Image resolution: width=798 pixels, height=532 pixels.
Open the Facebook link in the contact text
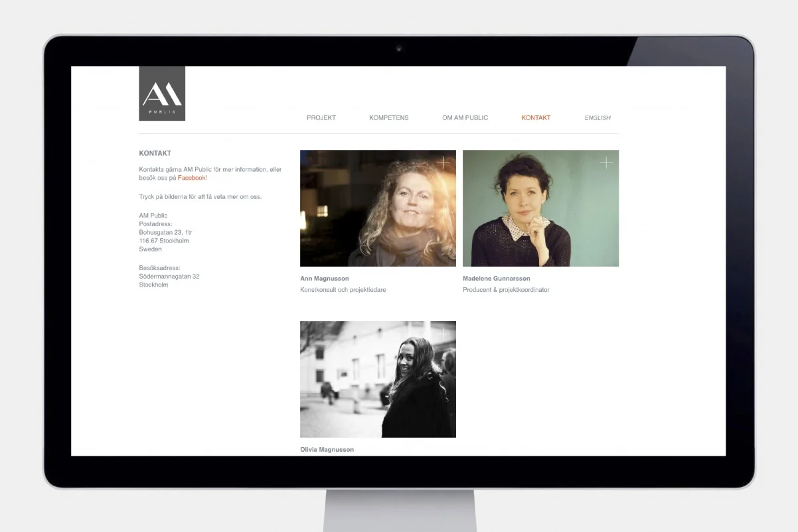(x=191, y=177)
